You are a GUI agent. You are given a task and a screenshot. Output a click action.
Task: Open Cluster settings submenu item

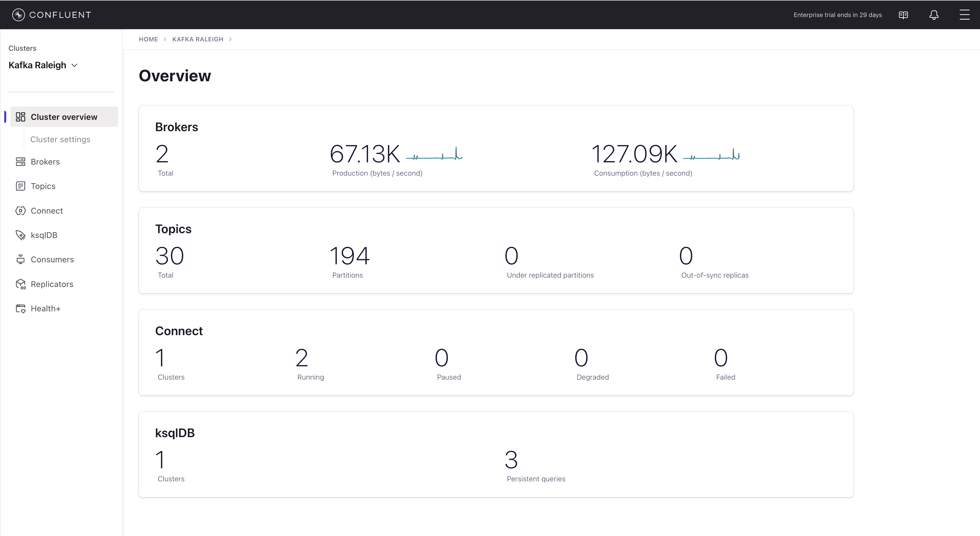(x=60, y=139)
